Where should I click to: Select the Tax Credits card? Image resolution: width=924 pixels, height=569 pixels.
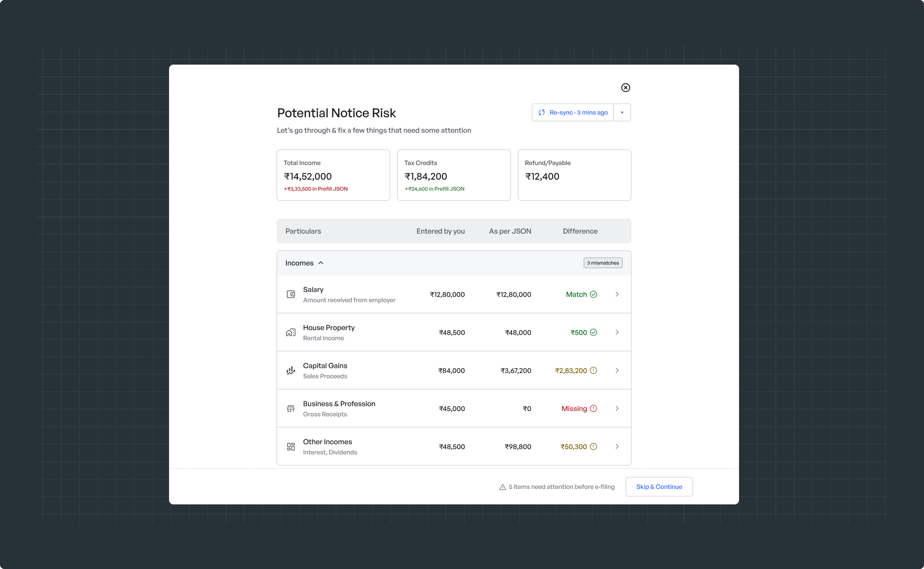tap(454, 175)
